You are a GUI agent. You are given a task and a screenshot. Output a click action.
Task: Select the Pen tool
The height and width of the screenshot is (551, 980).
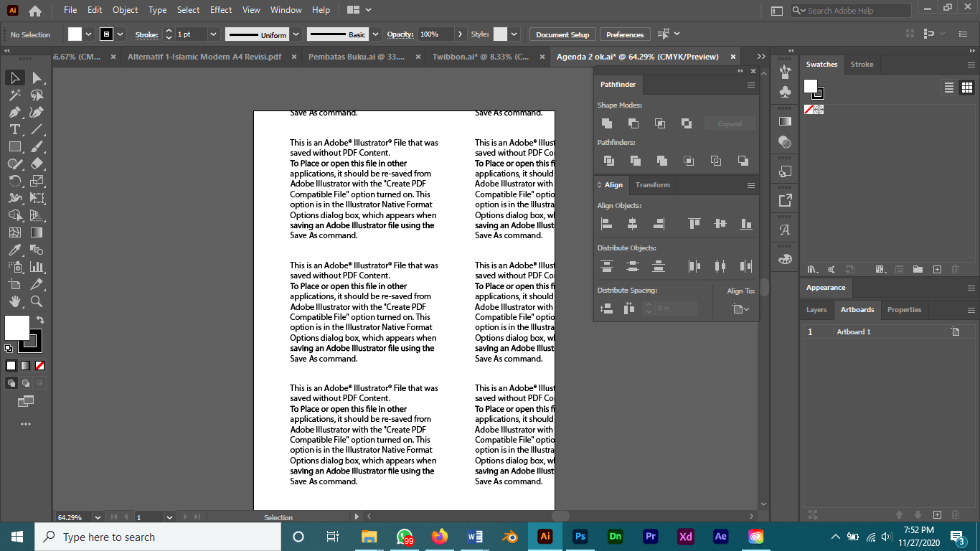14,112
